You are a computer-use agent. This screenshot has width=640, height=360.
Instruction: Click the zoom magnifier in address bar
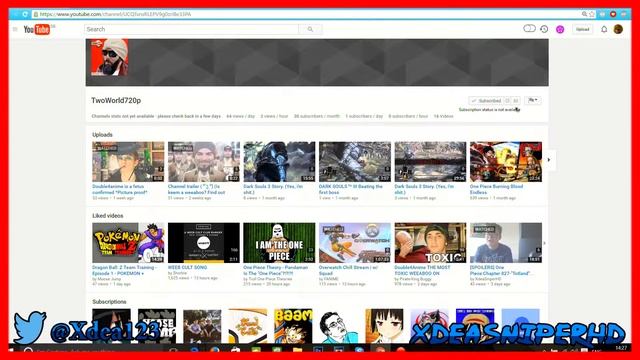tap(584, 14)
